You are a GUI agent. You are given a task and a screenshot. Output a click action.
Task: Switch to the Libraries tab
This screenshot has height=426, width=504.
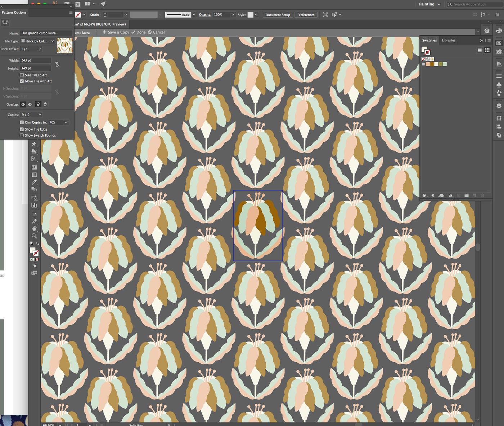click(x=449, y=40)
